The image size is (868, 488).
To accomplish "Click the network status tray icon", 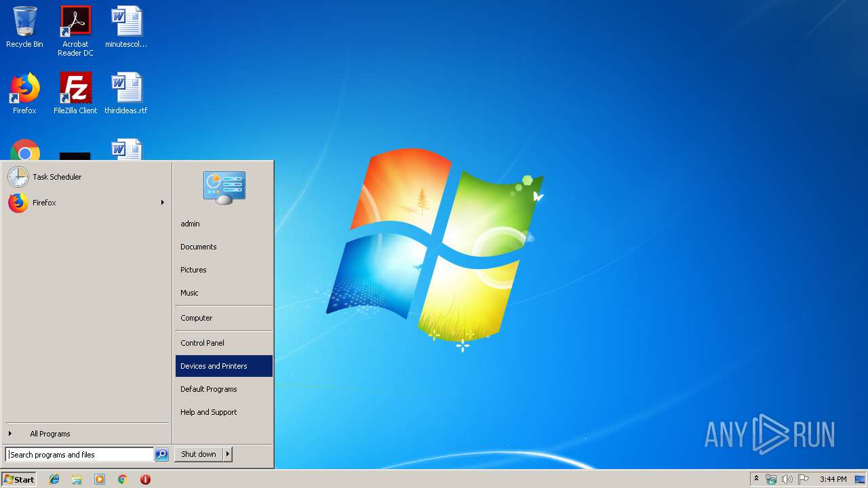I will pyautogui.click(x=771, y=479).
